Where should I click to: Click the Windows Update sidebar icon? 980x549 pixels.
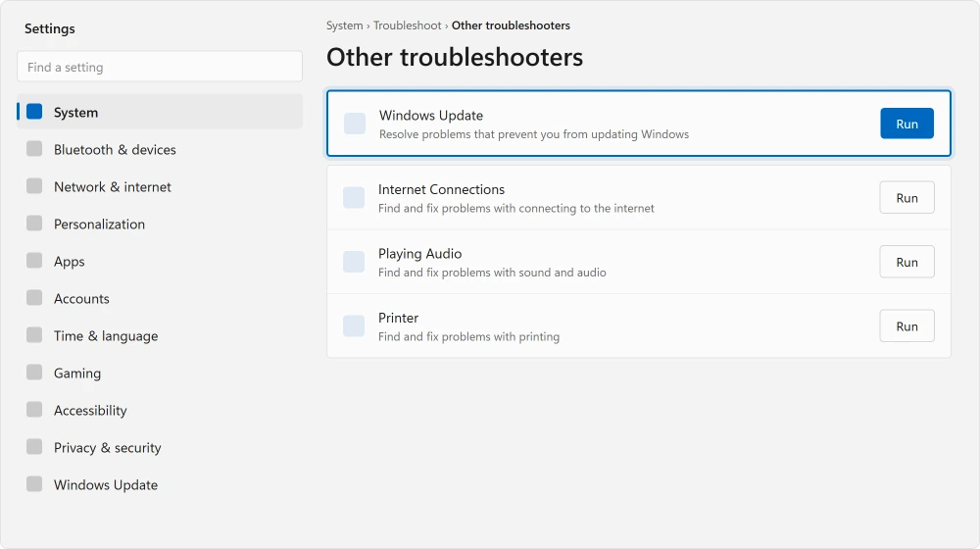34,484
